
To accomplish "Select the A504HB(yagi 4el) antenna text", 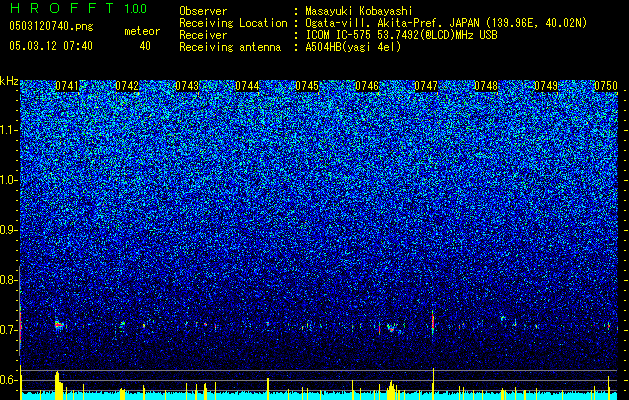I will (x=353, y=47).
